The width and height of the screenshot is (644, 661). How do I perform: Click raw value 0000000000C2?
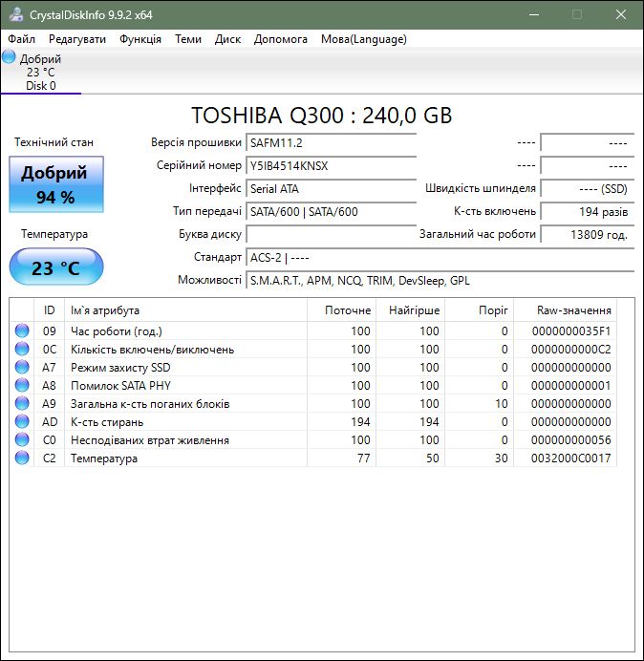[571, 349]
